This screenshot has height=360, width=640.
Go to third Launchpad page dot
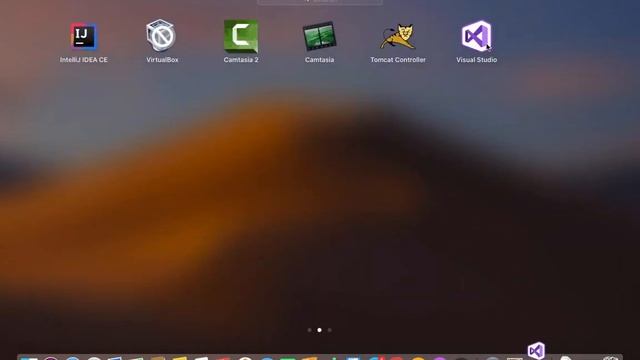tap(329, 330)
